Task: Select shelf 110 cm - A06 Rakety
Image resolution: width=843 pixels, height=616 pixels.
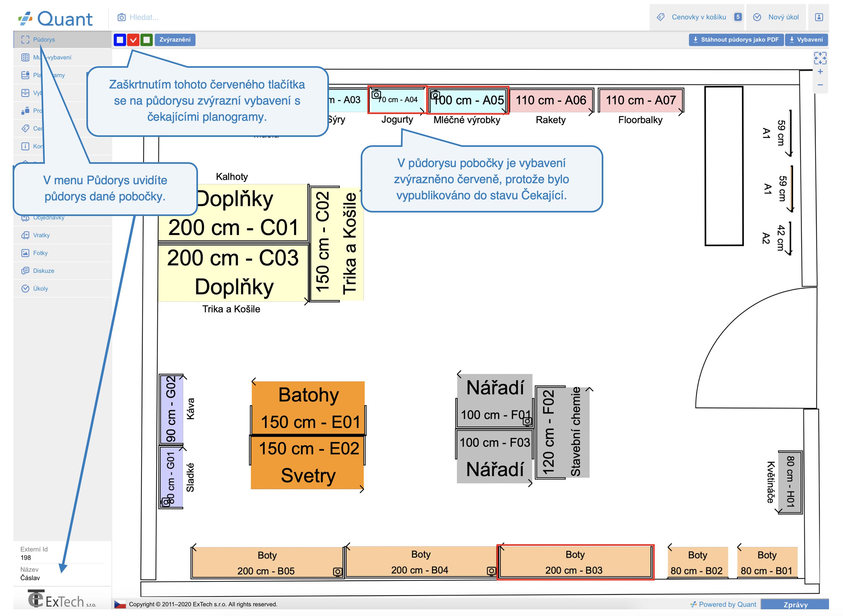Action: (x=551, y=100)
